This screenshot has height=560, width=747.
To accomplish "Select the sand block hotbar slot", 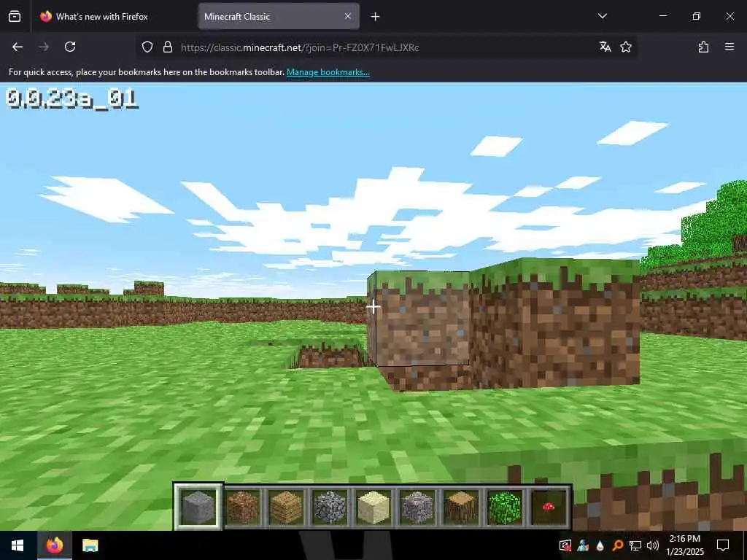I will [x=373, y=507].
